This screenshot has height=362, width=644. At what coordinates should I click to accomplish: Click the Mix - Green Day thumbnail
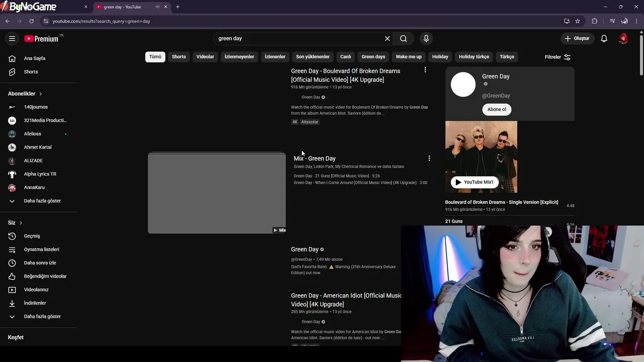[x=217, y=193]
